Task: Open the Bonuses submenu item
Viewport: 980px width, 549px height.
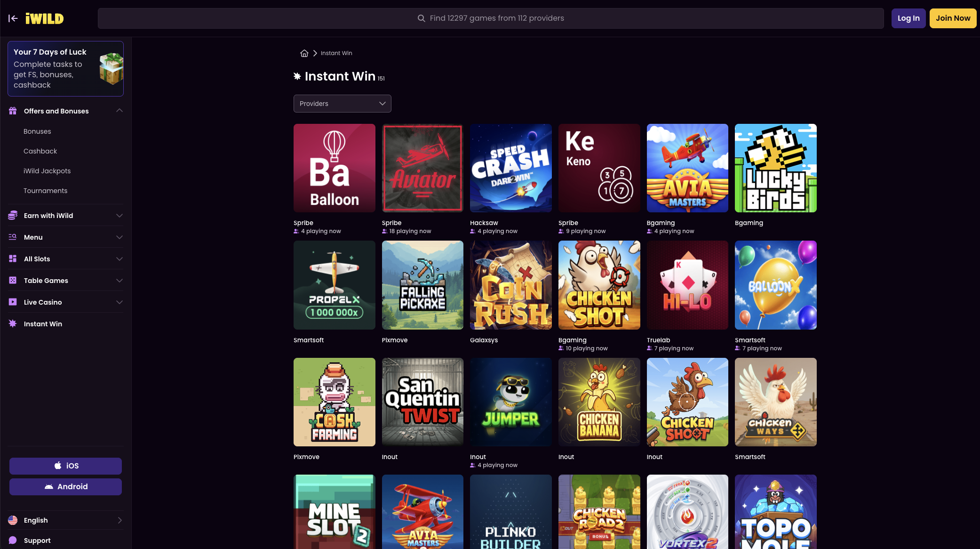Action: point(37,131)
